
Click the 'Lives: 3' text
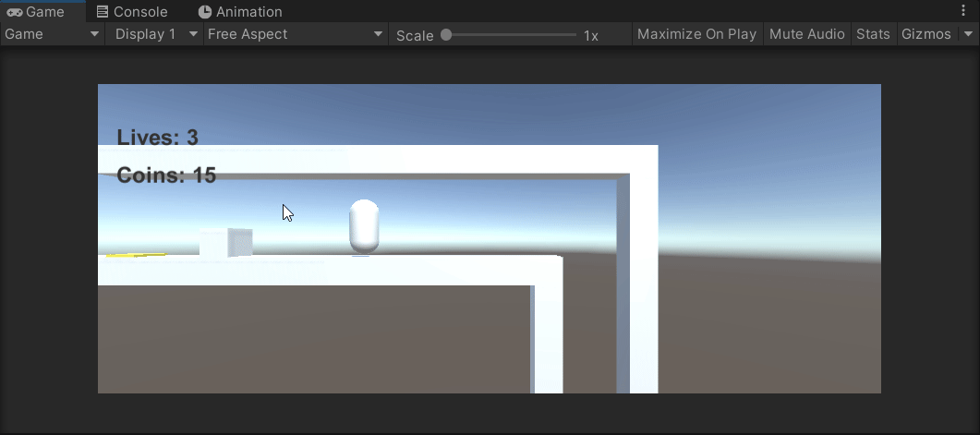coord(158,138)
